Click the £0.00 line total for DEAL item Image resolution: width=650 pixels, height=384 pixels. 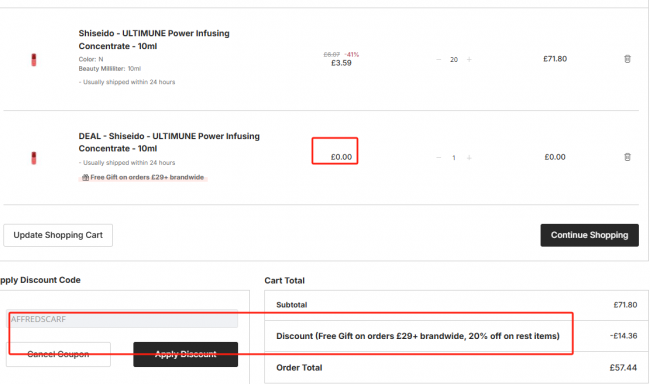click(555, 157)
